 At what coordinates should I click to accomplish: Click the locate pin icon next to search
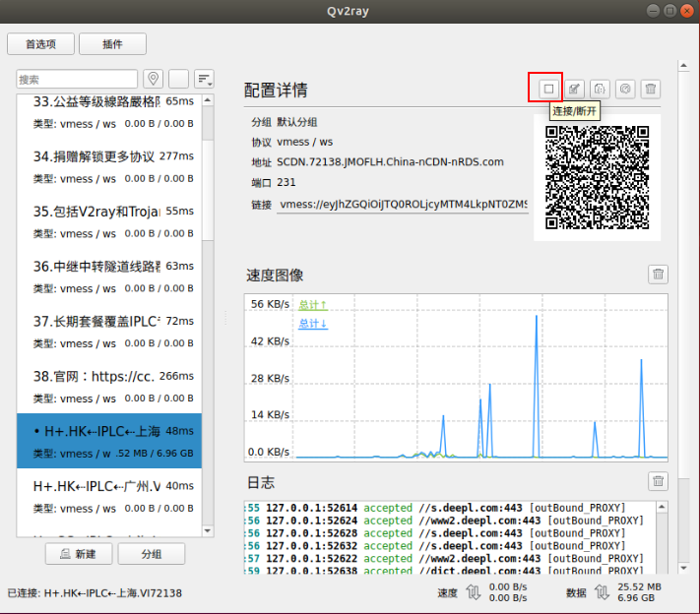pyautogui.click(x=153, y=79)
